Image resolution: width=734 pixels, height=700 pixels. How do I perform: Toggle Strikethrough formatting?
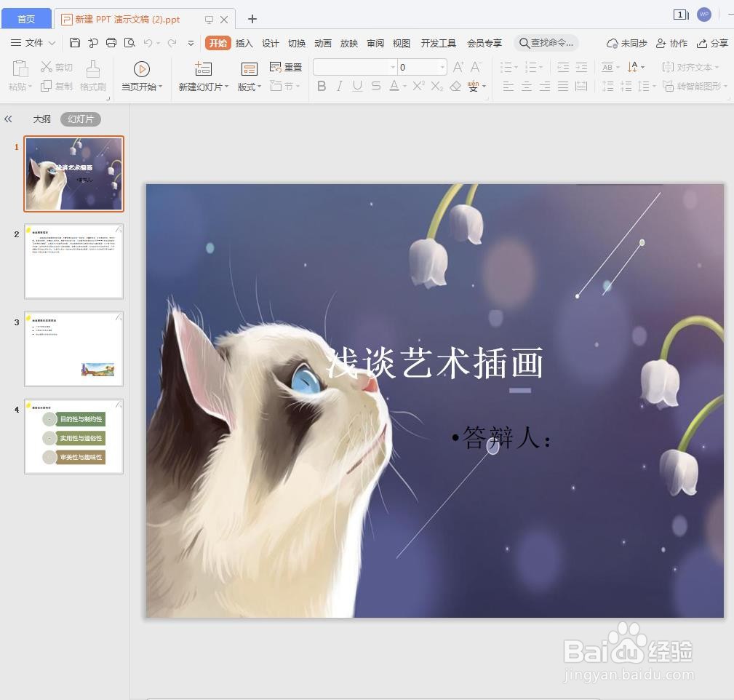pyautogui.click(x=376, y=86)
